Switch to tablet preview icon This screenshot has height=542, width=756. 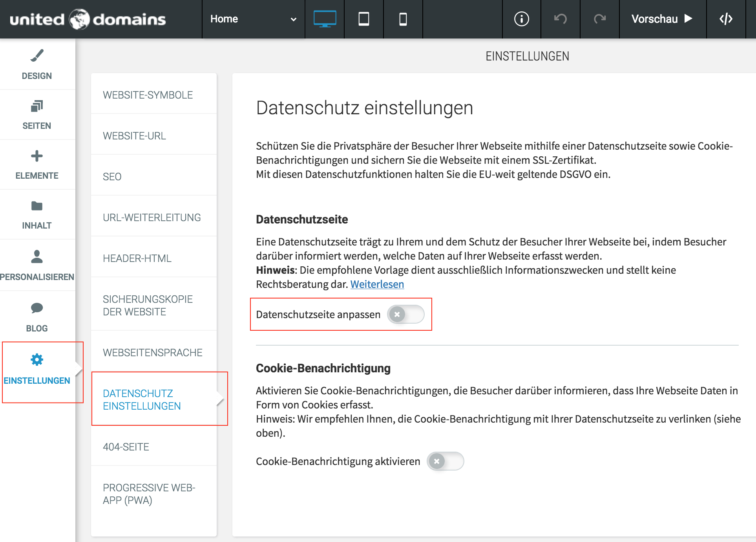(364, 19)
